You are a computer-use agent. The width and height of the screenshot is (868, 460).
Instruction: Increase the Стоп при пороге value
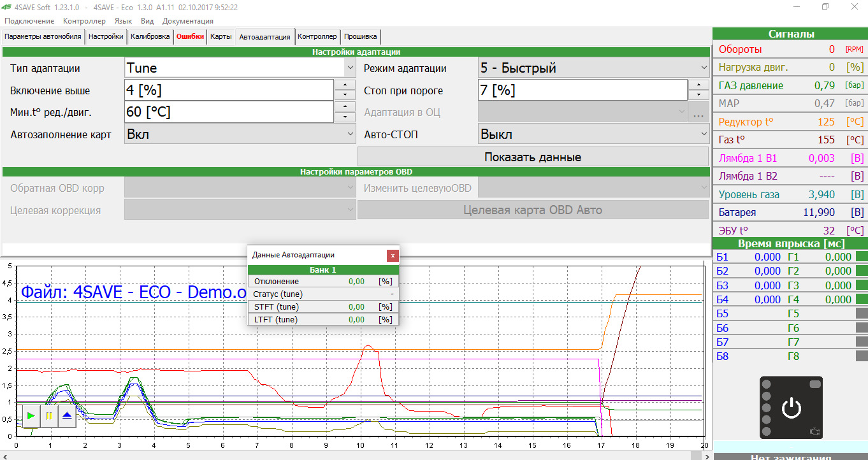click(698, 85)
